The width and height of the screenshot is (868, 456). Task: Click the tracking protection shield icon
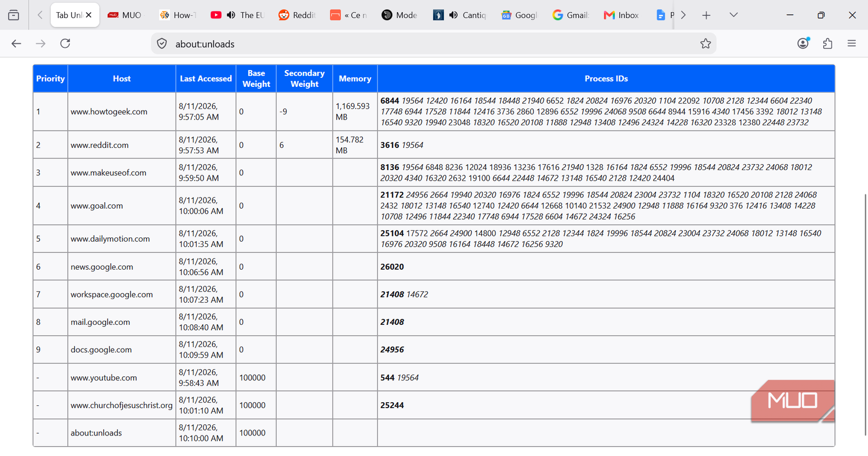162,44
